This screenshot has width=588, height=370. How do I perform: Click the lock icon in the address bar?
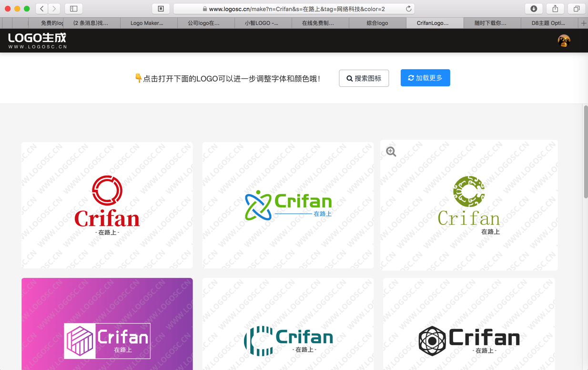pyautogui.click(x=205, y=9)
